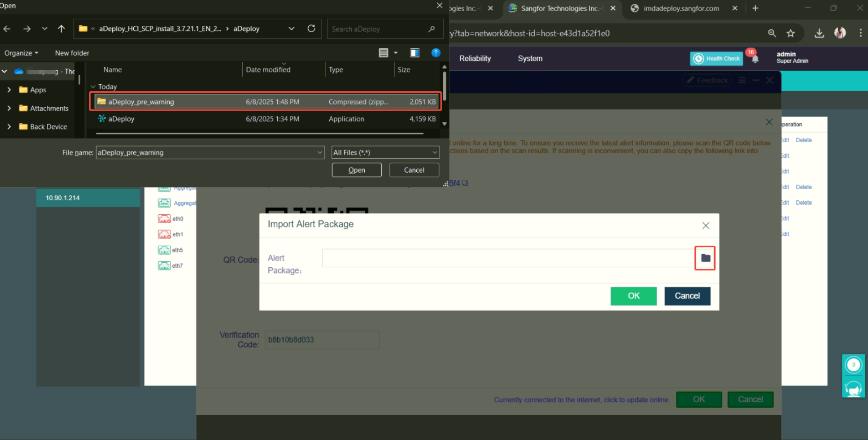The height and width of the screenshot is (440, 868).
Task: Collapse the Today file group
Action: coord(93,87)
